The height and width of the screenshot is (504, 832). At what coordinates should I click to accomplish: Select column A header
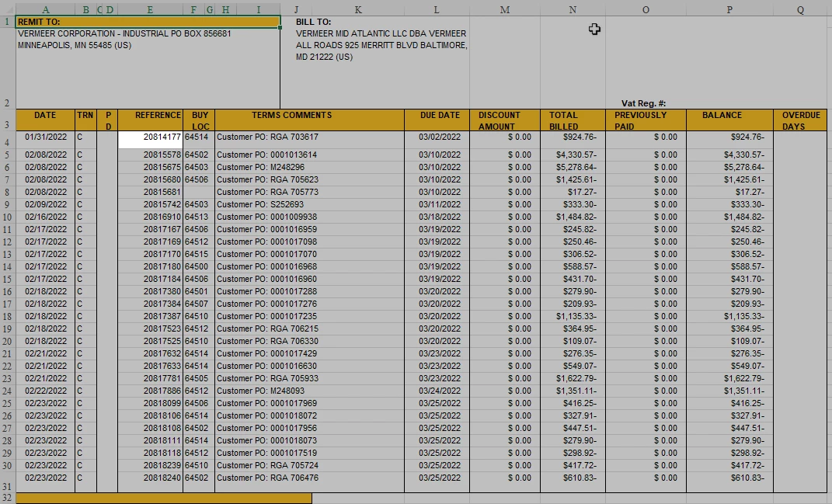point(45,9)
